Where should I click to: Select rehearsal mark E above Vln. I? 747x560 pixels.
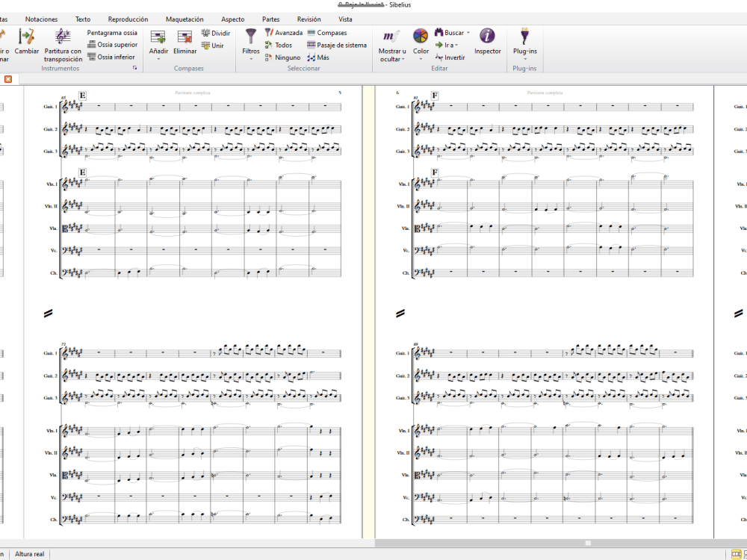[x=82, y=172]
